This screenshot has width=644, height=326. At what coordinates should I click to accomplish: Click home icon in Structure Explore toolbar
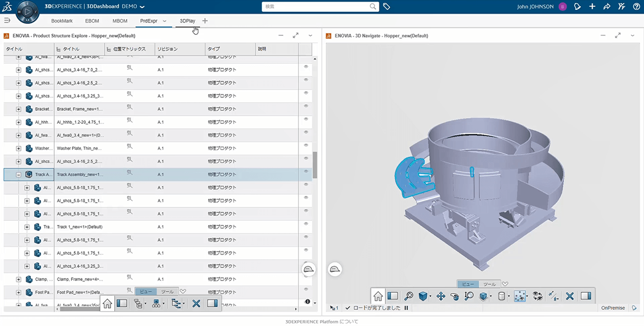pos(107,303)
